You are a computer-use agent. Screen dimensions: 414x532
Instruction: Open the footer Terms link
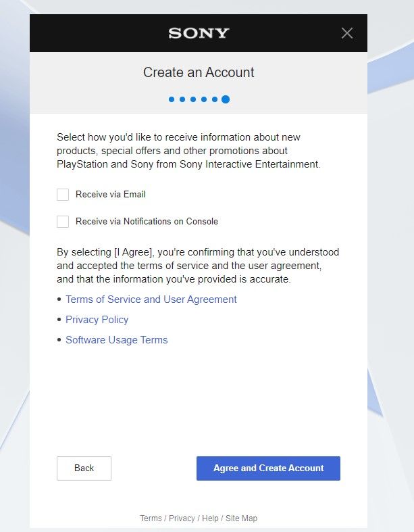pyautogui.click(x=151, y=518)
